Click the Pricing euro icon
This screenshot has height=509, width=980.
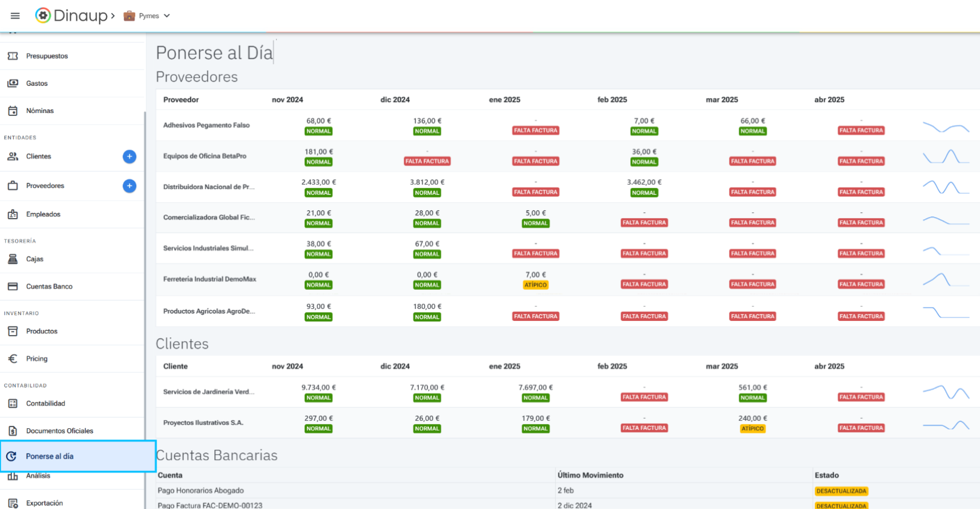[x=13, y=359]
